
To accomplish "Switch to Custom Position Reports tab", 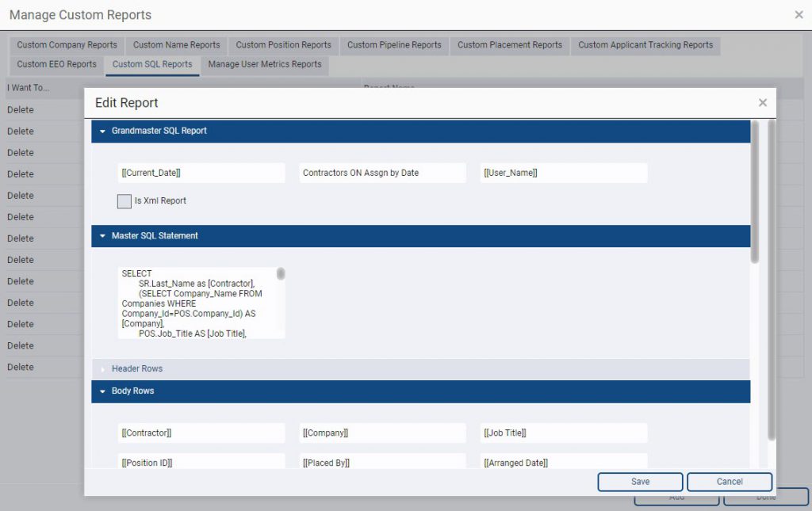I will coord(283,45).
